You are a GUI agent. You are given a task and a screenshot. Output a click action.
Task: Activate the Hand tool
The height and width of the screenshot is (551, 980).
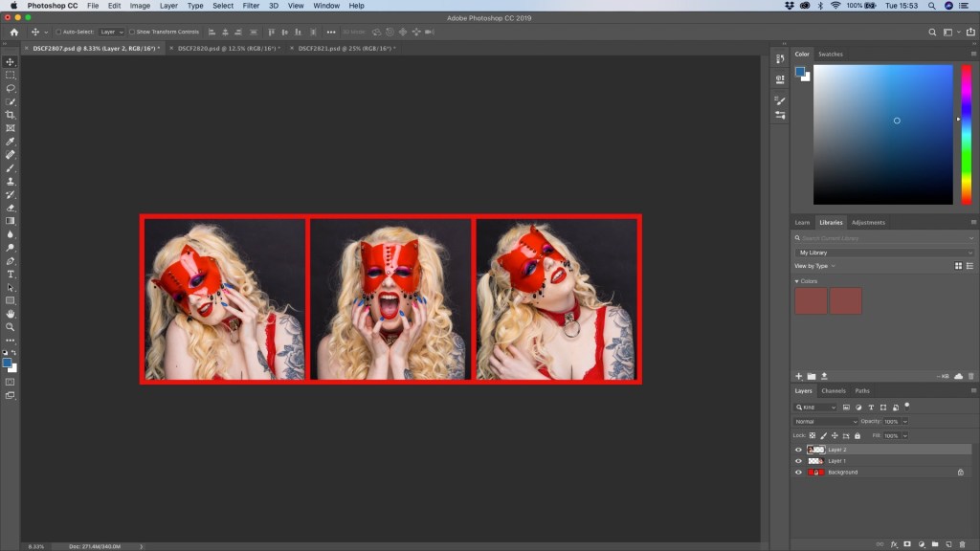pos(11,314)
